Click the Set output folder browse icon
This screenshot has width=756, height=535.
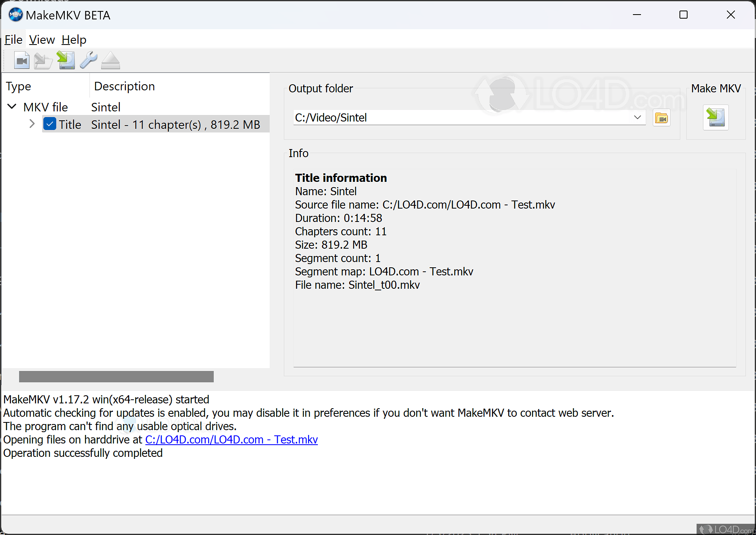tap(662, 118)
